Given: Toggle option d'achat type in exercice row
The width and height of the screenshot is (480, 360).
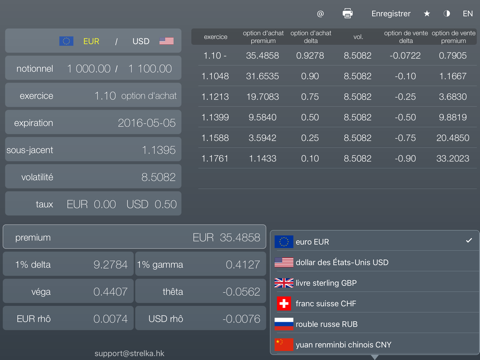Looking at the screenshot, I should coord(149,96).
